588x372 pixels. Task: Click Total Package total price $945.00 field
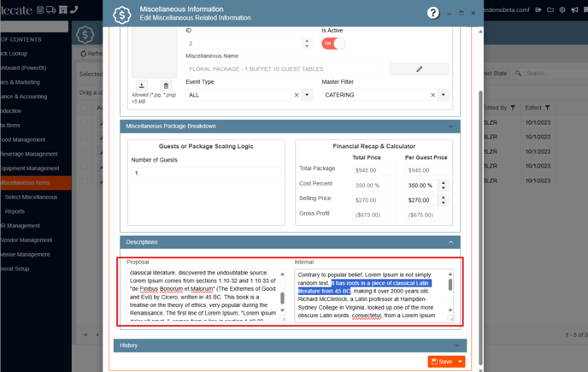[373, 170]
